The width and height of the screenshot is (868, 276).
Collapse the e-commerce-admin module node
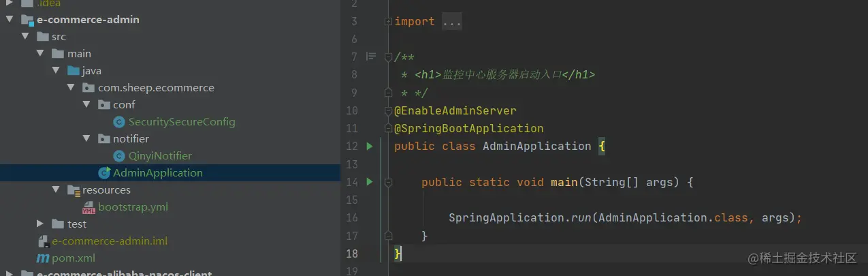[10, 20]
